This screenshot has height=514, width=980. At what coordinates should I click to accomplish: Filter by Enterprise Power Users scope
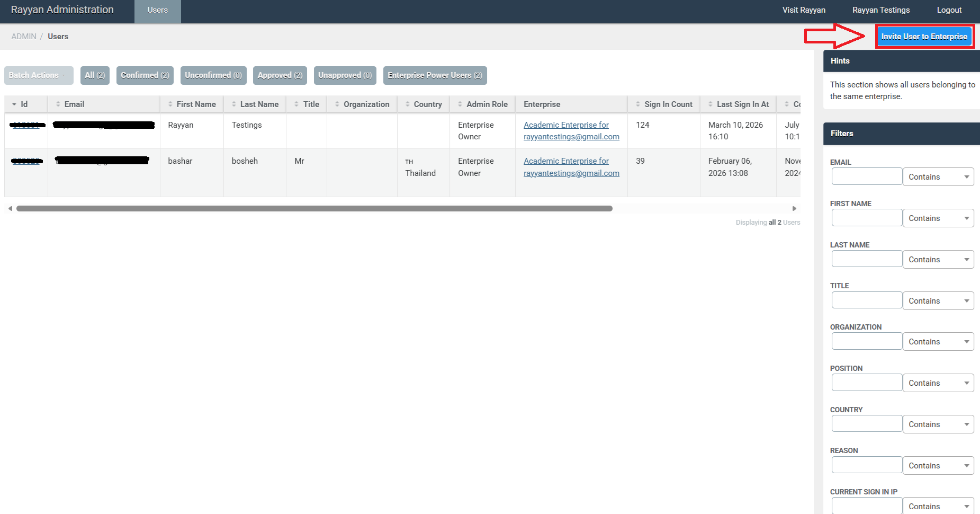click(435, 75)
